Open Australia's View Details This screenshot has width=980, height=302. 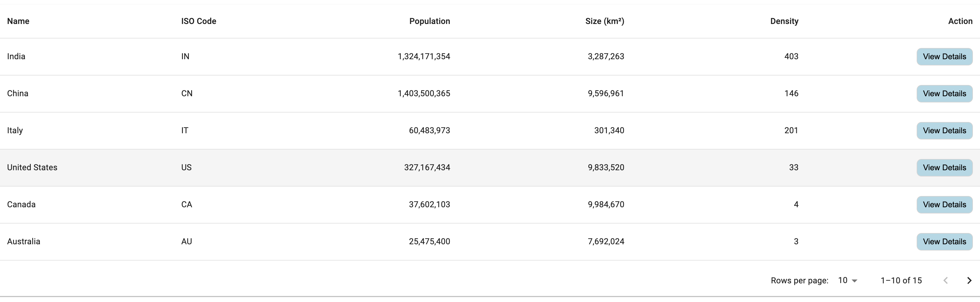tap(944, 241)
